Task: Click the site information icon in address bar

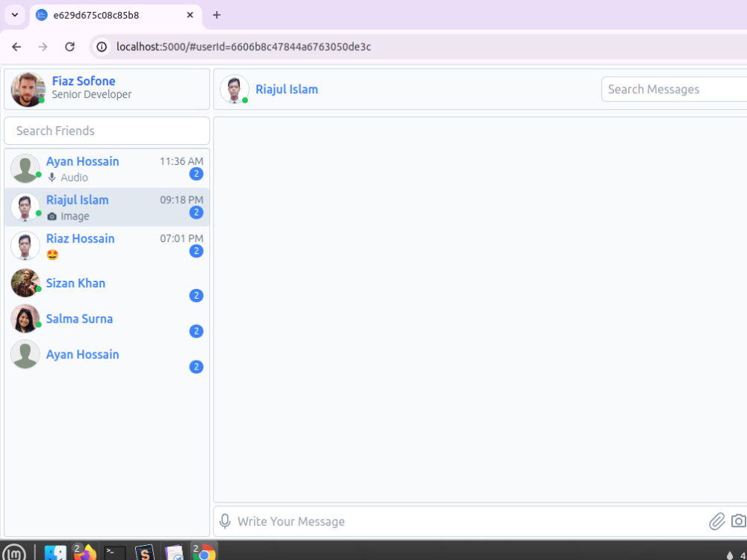Action: coord(102,46)
